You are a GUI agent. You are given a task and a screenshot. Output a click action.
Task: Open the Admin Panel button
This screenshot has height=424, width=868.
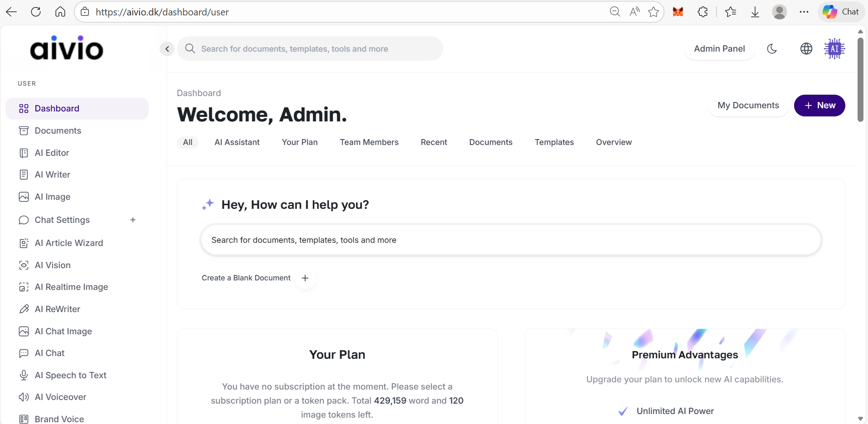(719, 48)
